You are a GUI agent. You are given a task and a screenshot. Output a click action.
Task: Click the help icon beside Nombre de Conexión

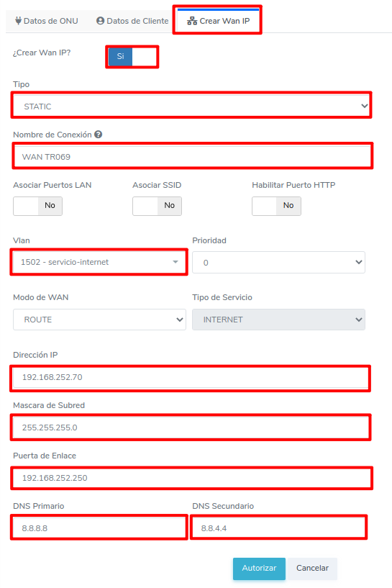(x=99, y=135)
